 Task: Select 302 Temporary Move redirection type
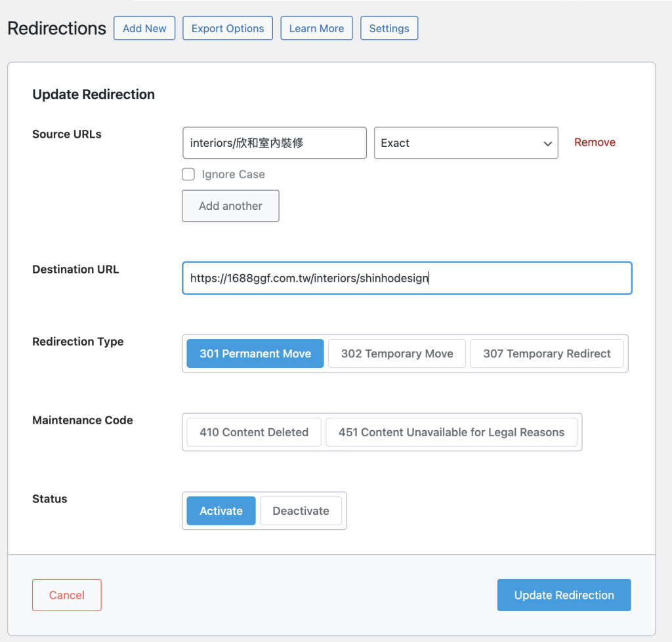click(x=397, y=353)
